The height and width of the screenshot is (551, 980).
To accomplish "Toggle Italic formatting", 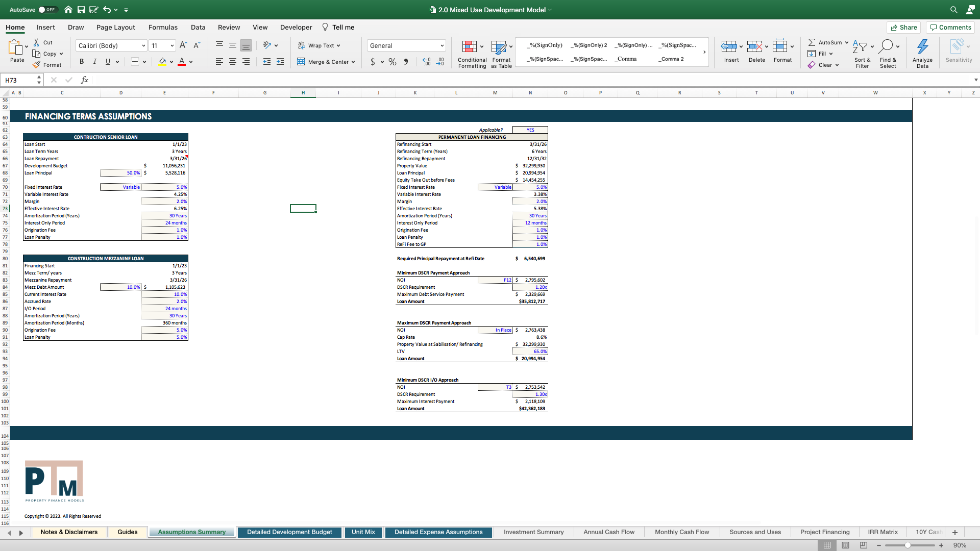I will click(x=95, y=62).
